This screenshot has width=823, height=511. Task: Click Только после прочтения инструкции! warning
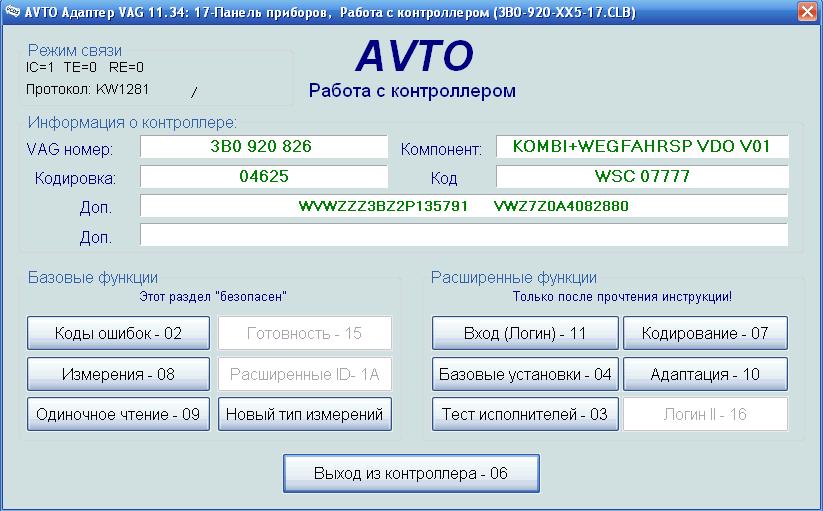tap(622, 296)
